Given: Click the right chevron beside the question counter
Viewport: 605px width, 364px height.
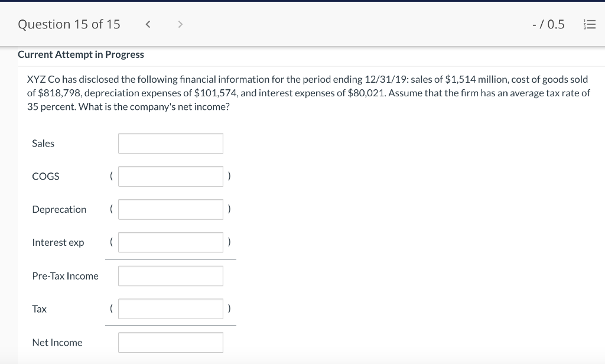Looking at the screenshot, I should point(180,24).
